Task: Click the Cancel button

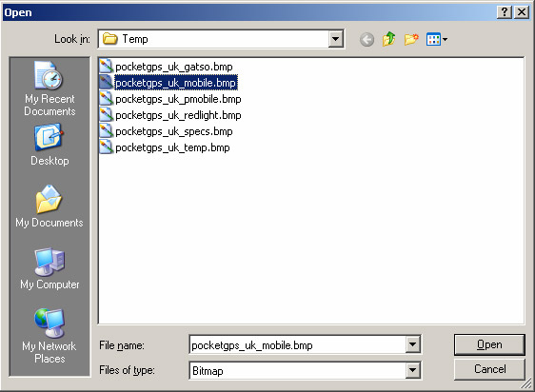Action: click(489, 369)
